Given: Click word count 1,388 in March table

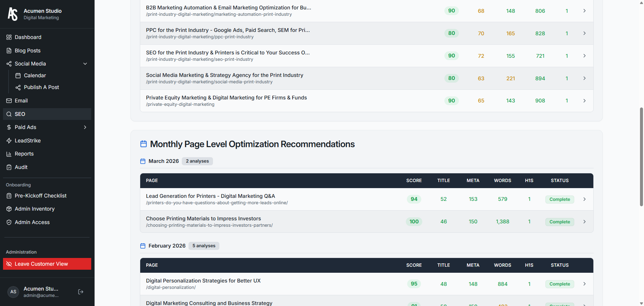Looking at the screenshot, I should tap(502, 222).
